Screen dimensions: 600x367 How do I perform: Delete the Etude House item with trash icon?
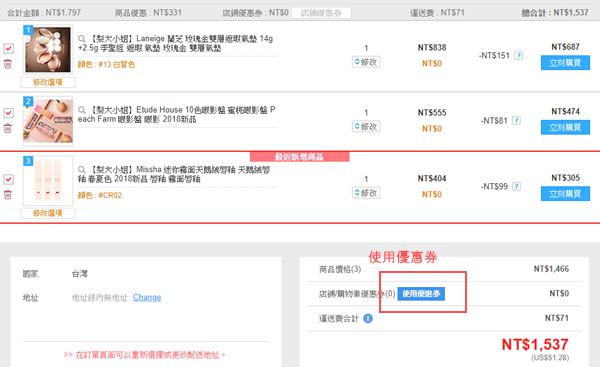(x=8, y=128)
